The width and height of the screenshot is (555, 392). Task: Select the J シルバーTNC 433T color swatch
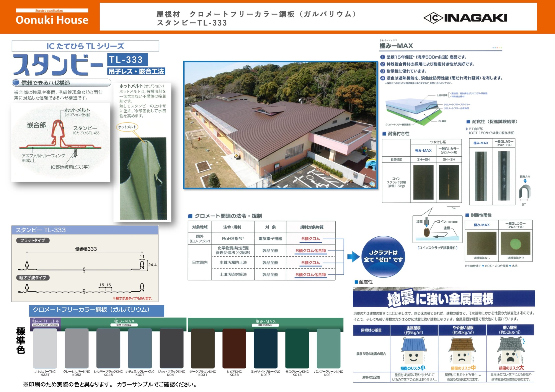(45, 348)
